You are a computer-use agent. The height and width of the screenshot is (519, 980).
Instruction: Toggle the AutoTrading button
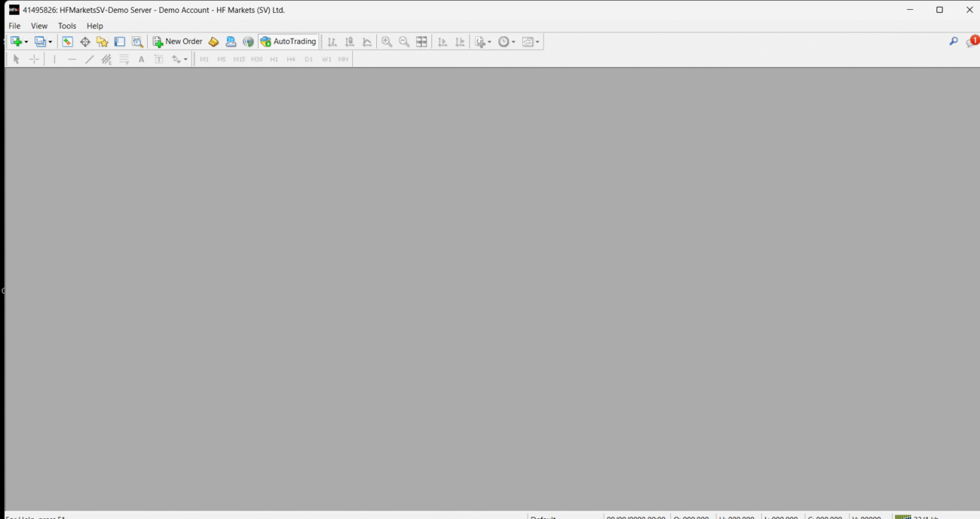click(x=289, y=42)
